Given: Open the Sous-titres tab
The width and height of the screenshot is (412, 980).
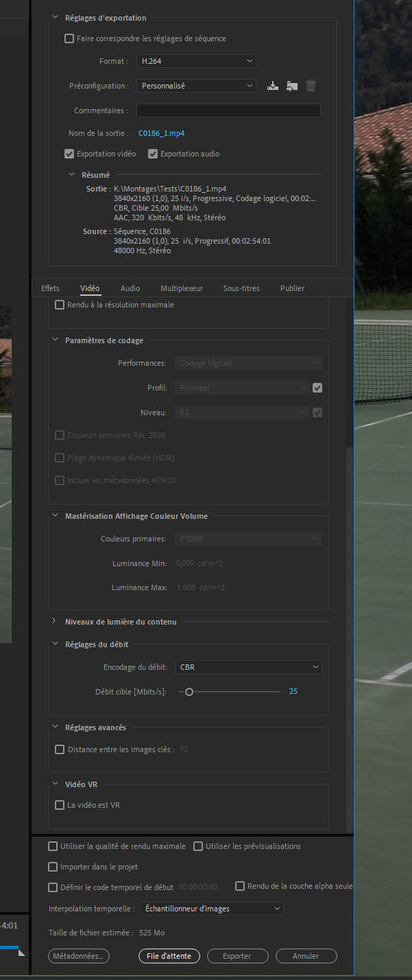Looking at the screenshot, I should tap(241, 288).
